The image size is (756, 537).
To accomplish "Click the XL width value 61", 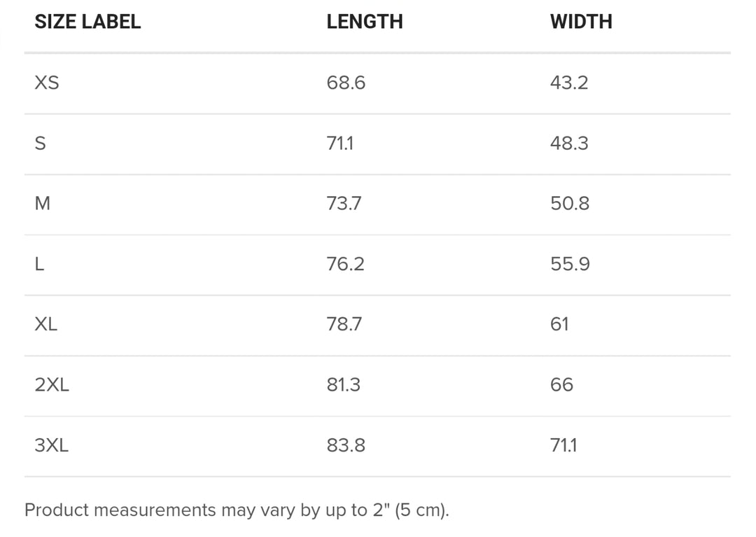I will [559, 324].
